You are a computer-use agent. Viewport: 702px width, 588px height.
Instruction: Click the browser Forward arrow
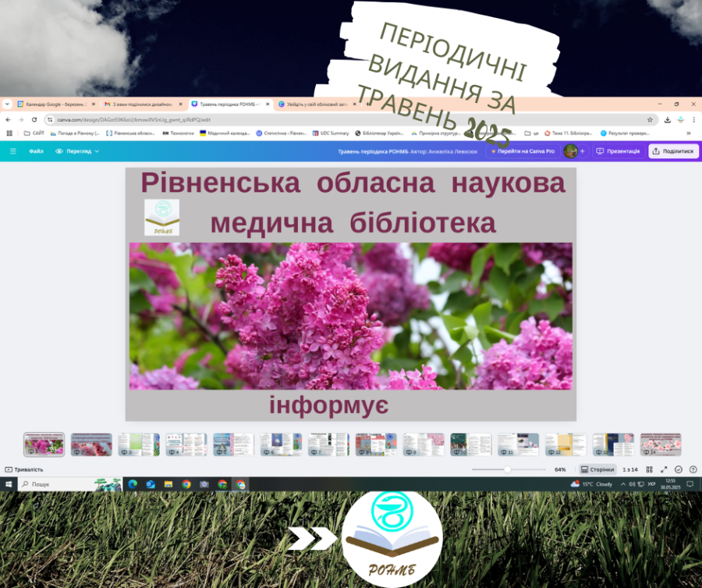pos(21,119)
